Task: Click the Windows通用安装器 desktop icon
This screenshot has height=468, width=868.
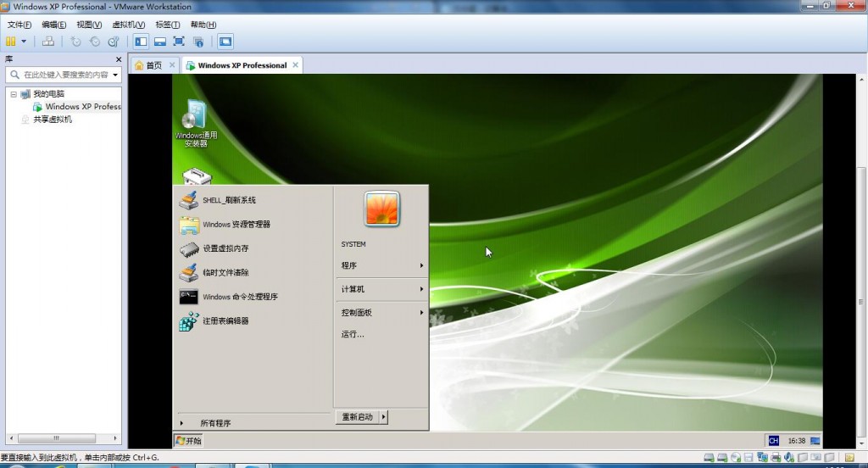Action: [196, 124]
